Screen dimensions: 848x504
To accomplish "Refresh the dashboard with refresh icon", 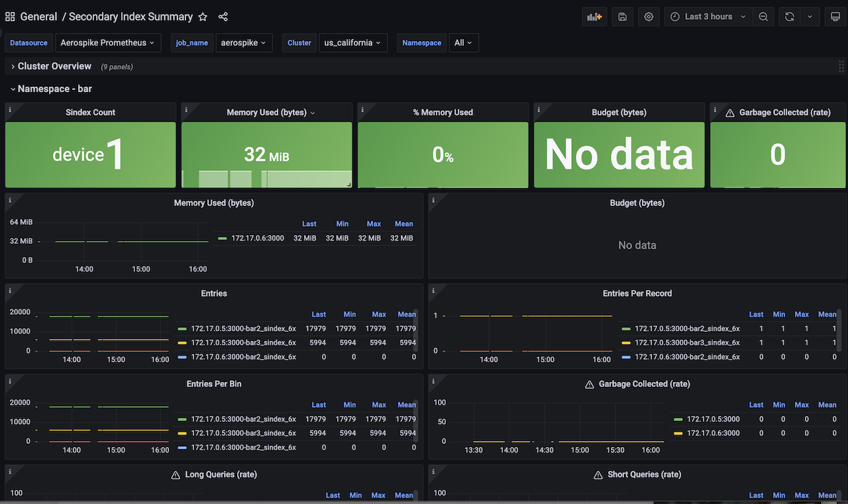I will click(789, 17).
